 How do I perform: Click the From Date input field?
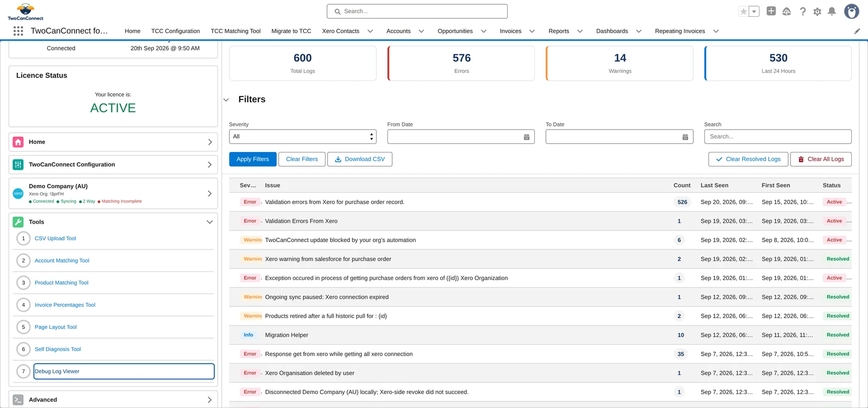461,137
